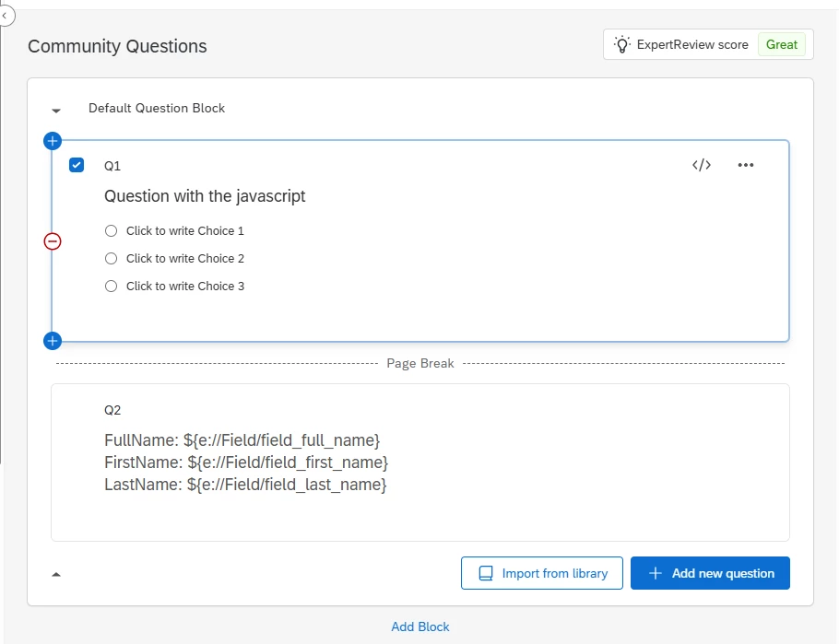
Task: Uncheck the Q1 selection checkbox
Action: [77, 165]
